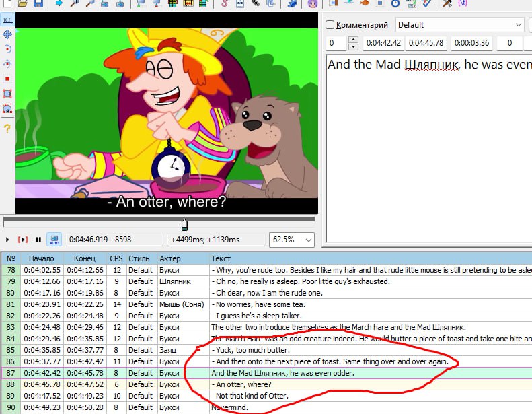The height and width of the screenshot is (414, 532).
Task: Open the Default style dropdown
Action: (459, 25)
